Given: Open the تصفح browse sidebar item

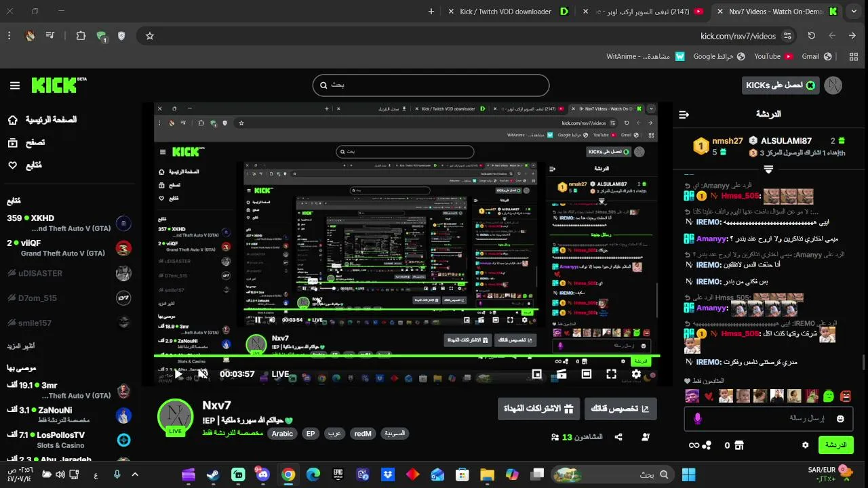Looking at the screenshot, I should pyautogui.click(x=26, y=142).
